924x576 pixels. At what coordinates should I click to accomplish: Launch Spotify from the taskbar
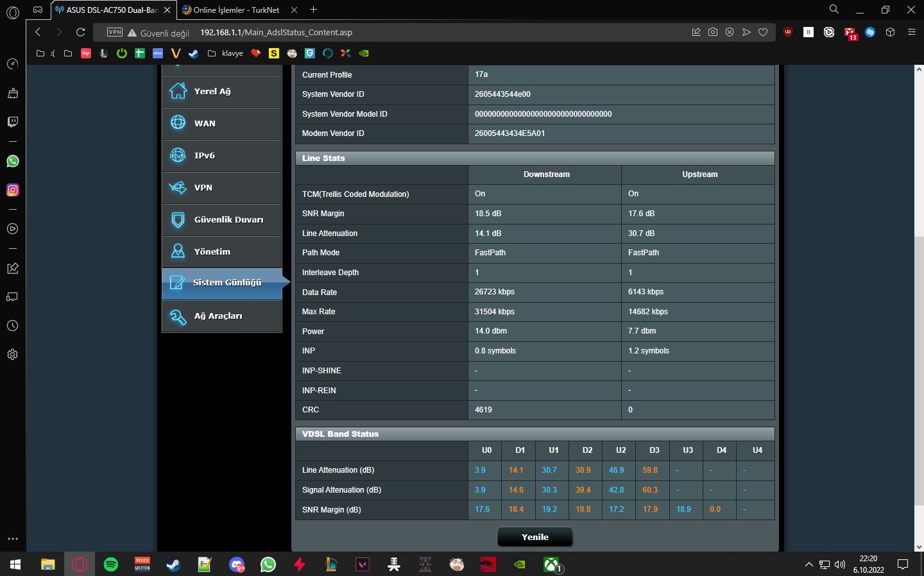point(111,564)
